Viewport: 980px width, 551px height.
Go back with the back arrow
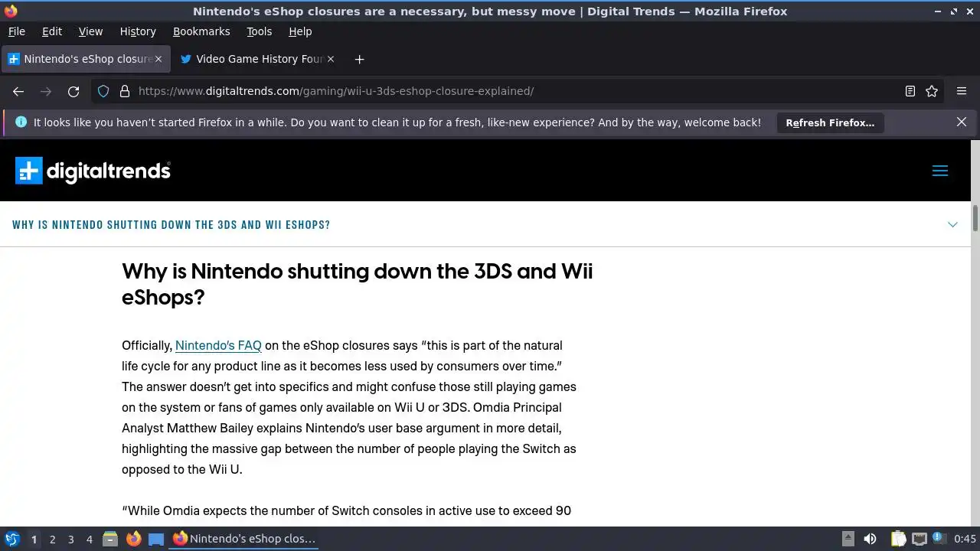18,91
